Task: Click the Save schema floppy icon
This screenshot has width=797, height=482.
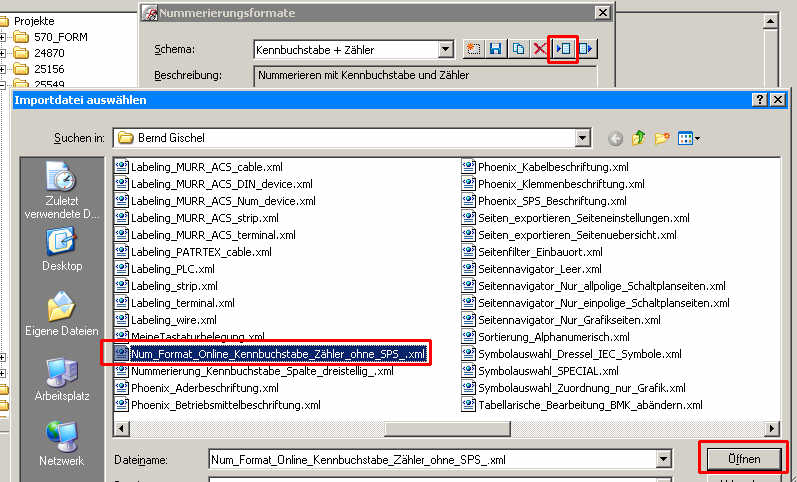Action: 496,49
